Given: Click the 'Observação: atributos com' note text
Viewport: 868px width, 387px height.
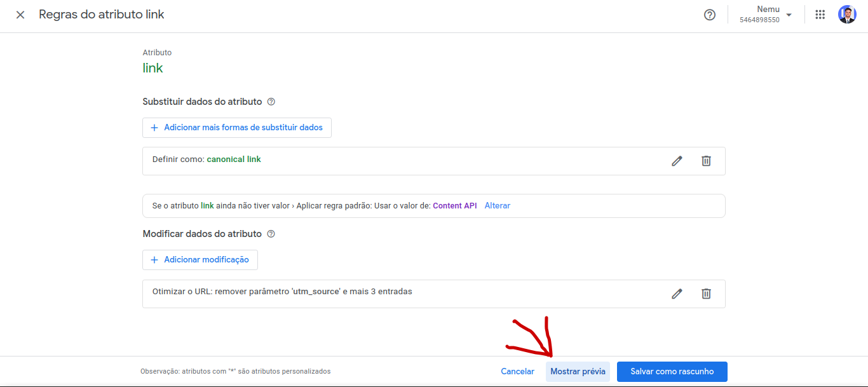Looking at the screenshot, I should tap(235, 372).
